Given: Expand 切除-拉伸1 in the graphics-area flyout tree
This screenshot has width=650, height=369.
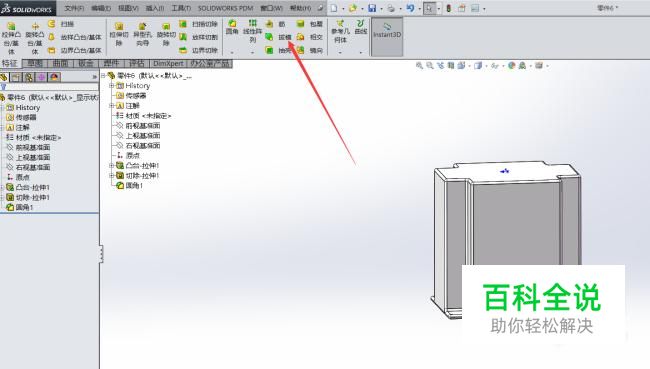Looking at the screenshot, I should click(x=112, y=175).
